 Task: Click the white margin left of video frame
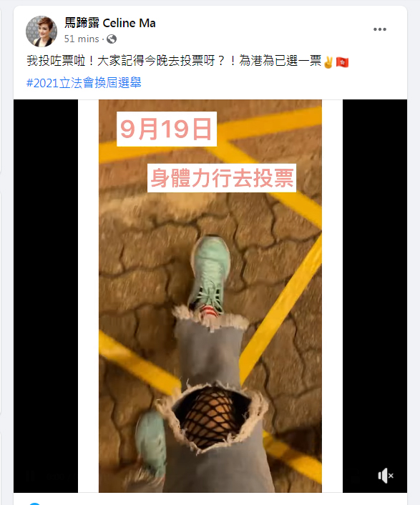[x=88, y=295]
